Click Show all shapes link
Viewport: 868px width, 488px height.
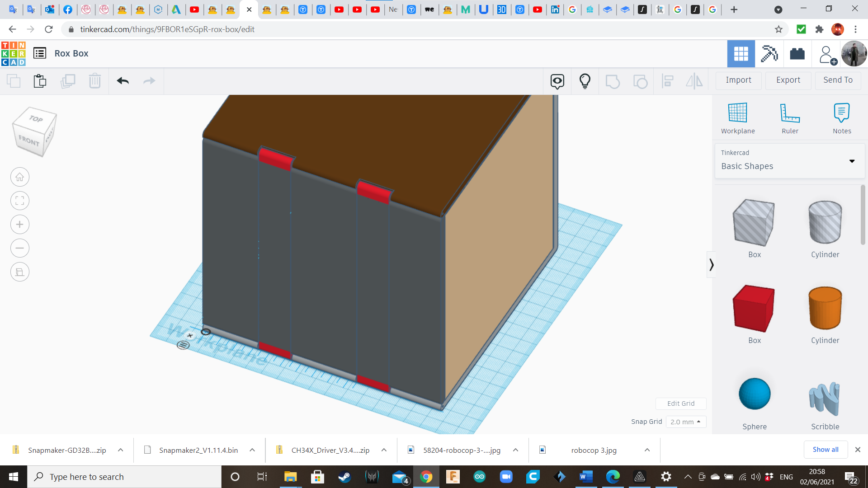point(826,449)
